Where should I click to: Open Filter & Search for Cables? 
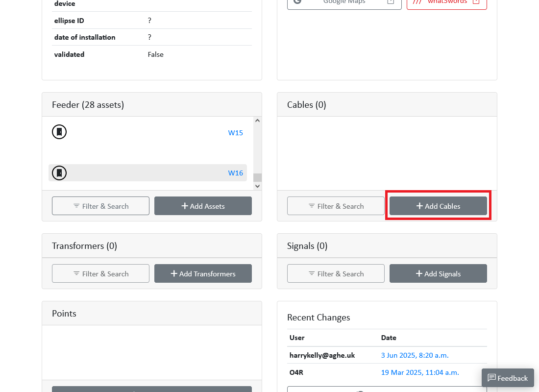tap(336, 206)
